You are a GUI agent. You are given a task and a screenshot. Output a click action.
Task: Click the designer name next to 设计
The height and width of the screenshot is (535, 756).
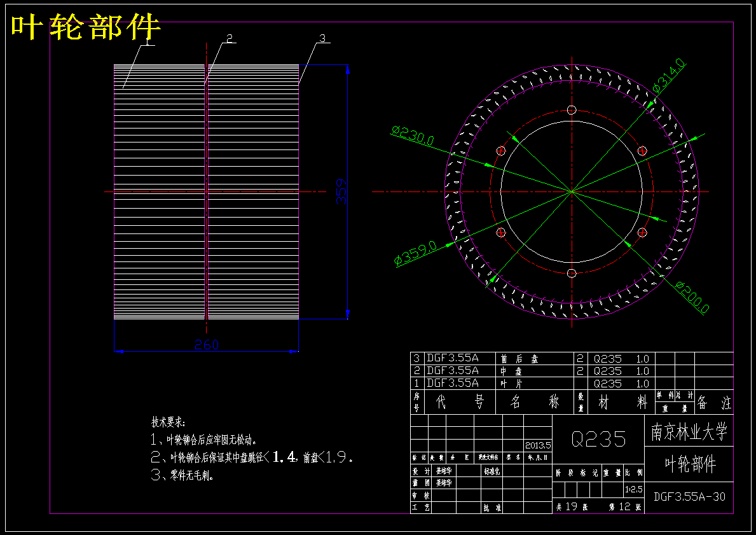click(444, 470)
